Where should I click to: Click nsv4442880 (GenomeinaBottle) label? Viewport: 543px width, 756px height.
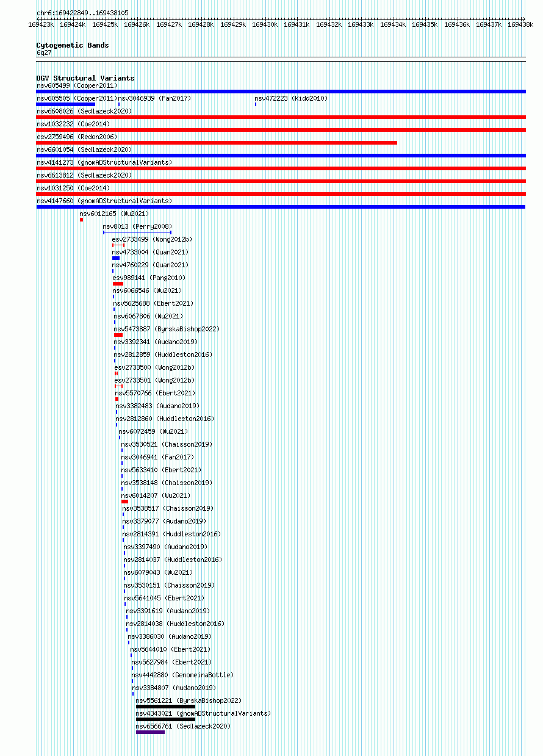point(182,675)
